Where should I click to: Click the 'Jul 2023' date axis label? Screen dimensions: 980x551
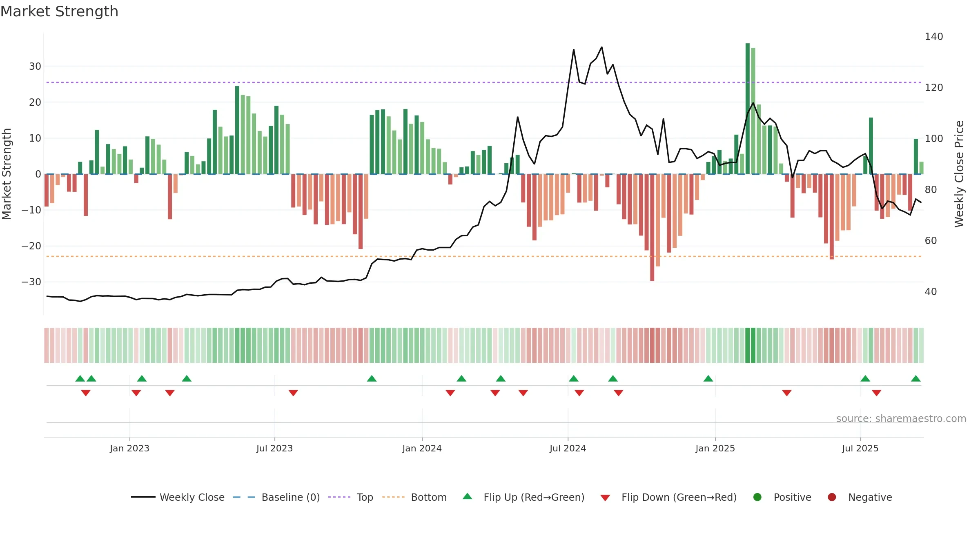(274, 448)
